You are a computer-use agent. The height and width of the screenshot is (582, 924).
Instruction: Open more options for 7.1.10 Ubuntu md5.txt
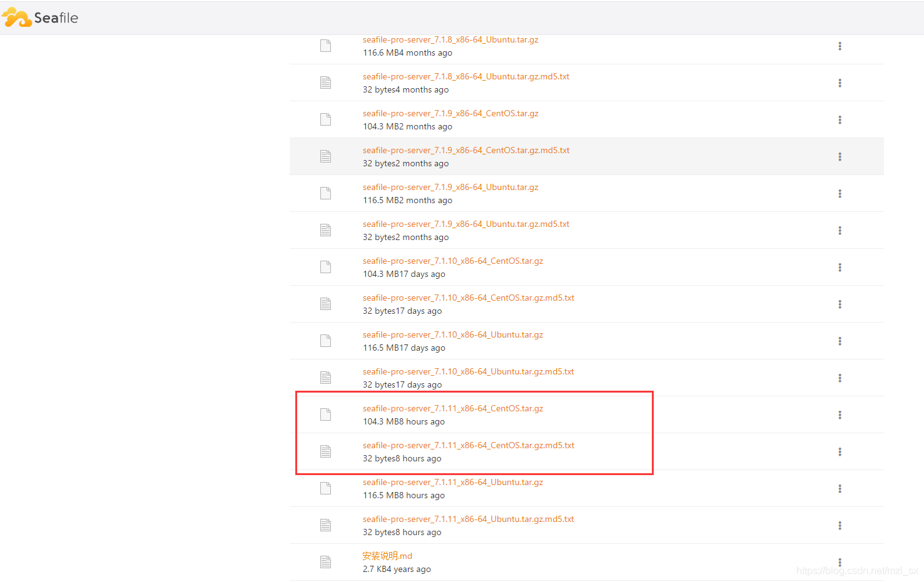coord(840,378)
